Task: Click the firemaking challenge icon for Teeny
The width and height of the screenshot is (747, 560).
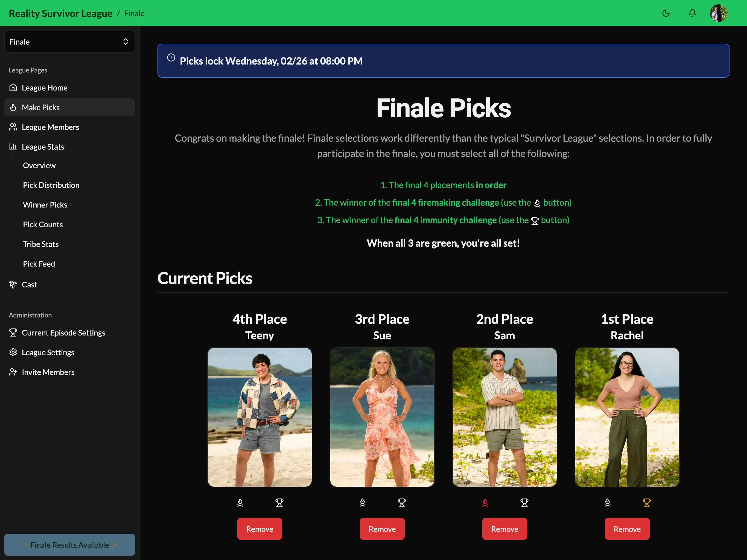Action: click(x=240, y=502)
